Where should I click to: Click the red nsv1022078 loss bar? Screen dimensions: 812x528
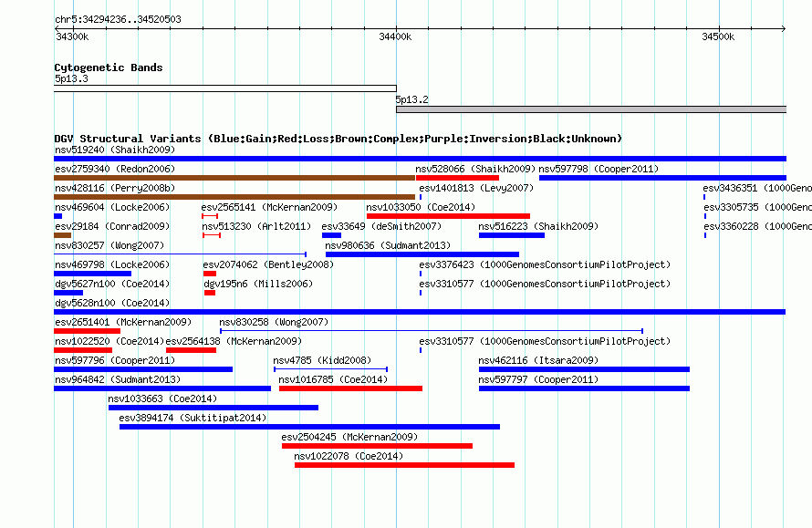click(404, 465)
